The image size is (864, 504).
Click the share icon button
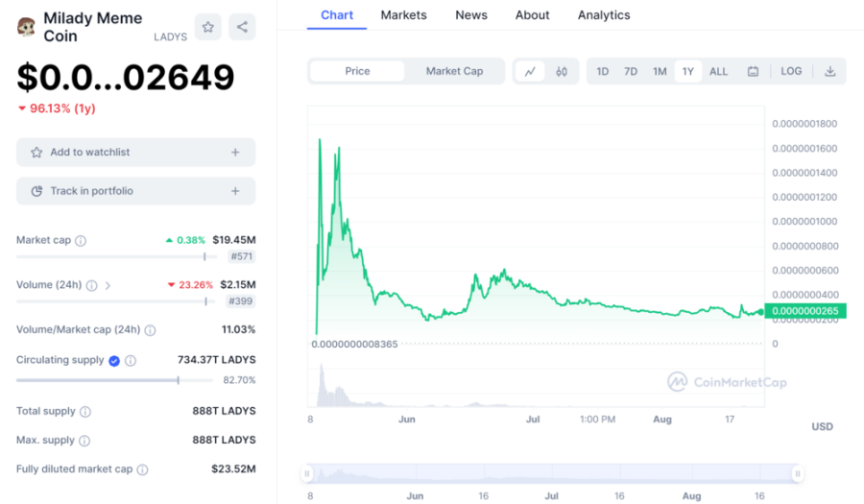[242, 27]
